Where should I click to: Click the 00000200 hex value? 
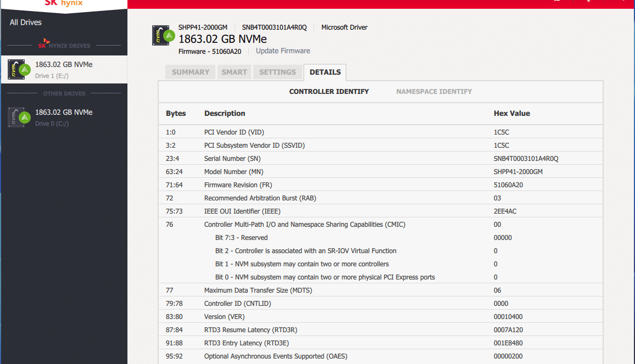pos(508,356)
